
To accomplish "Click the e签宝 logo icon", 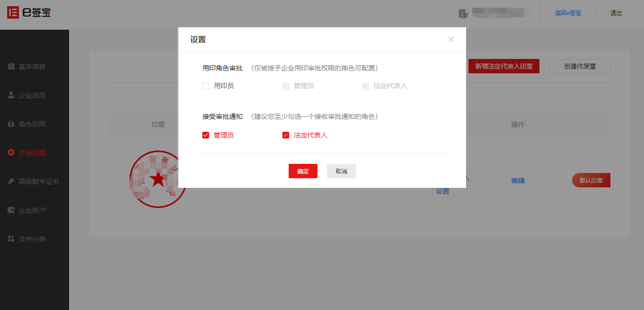I will click(12, 12).
